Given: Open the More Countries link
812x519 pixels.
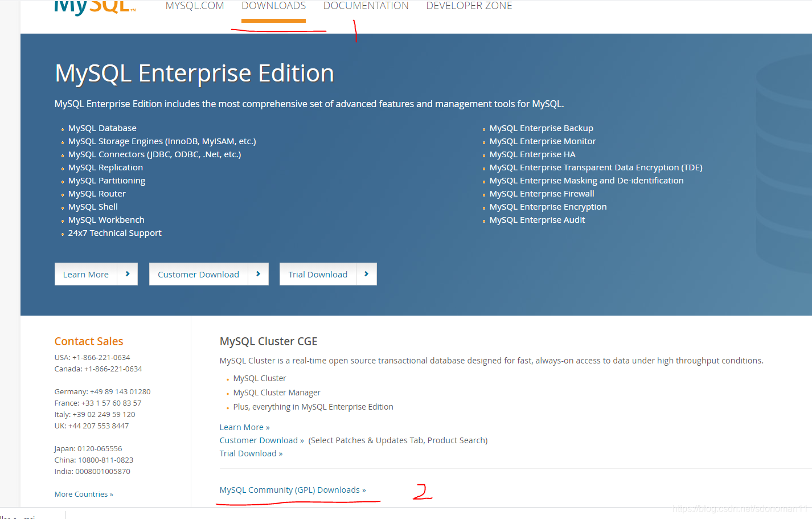Looking at the screenshot, I should tap(84, 494).
